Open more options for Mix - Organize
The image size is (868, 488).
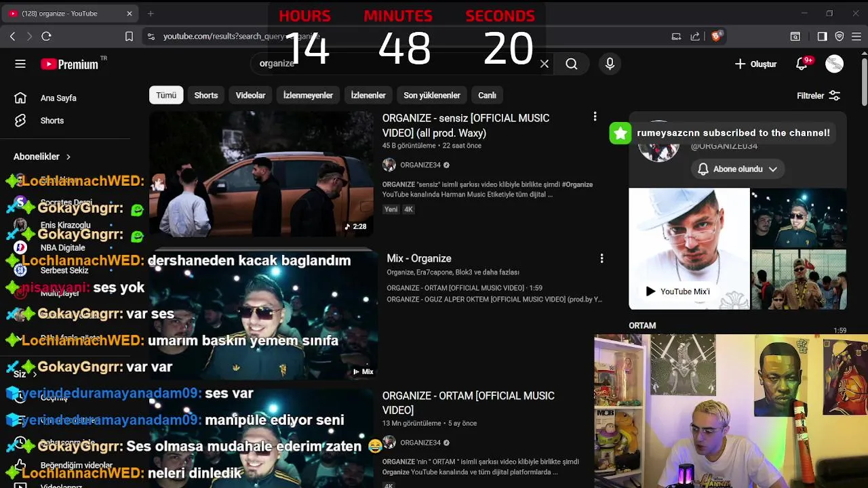(x=601, y=258)
